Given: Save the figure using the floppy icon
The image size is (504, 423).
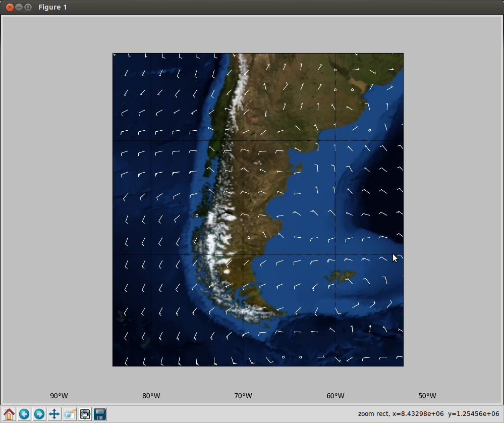Looking at the screenshot, I should tap(100, 414).
